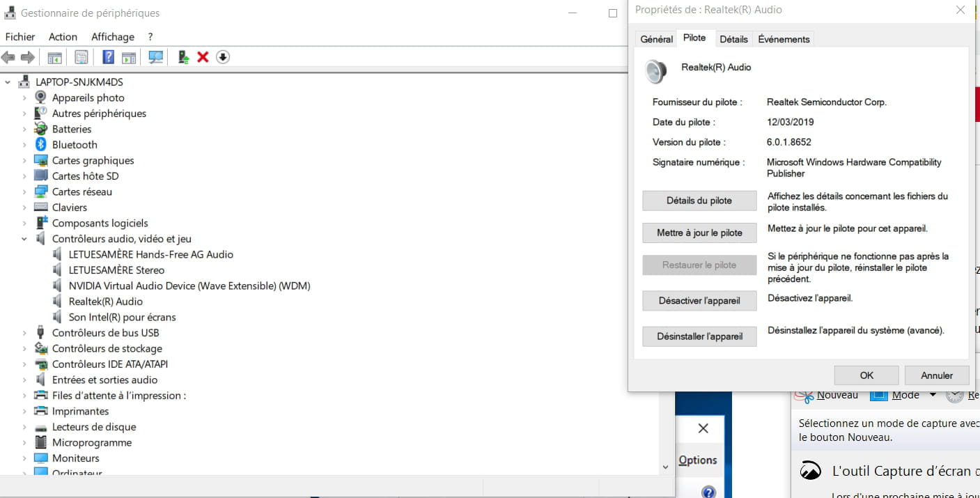Select NVIDIA Virtual Audio Device (Wave Extensible)
This screenshot has height=498, width=980.
pyautogui.click(x=189, y=286)
